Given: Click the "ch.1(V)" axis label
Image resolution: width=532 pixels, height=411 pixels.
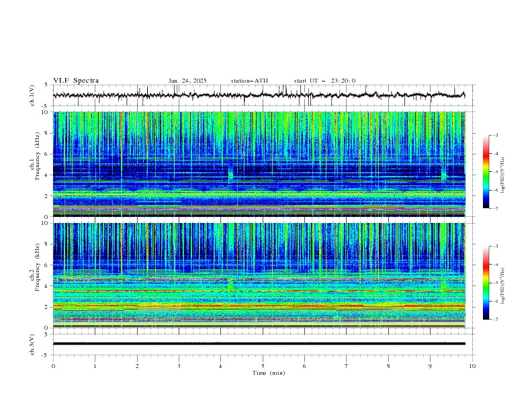Looking at the screenshot, I should click(x=32, y=95).
